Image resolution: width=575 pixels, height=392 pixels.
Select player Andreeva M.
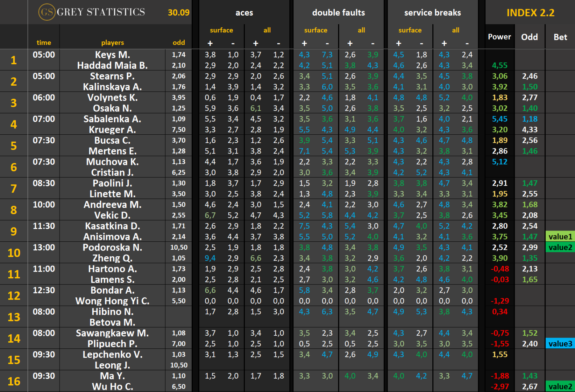click(113, 205)
